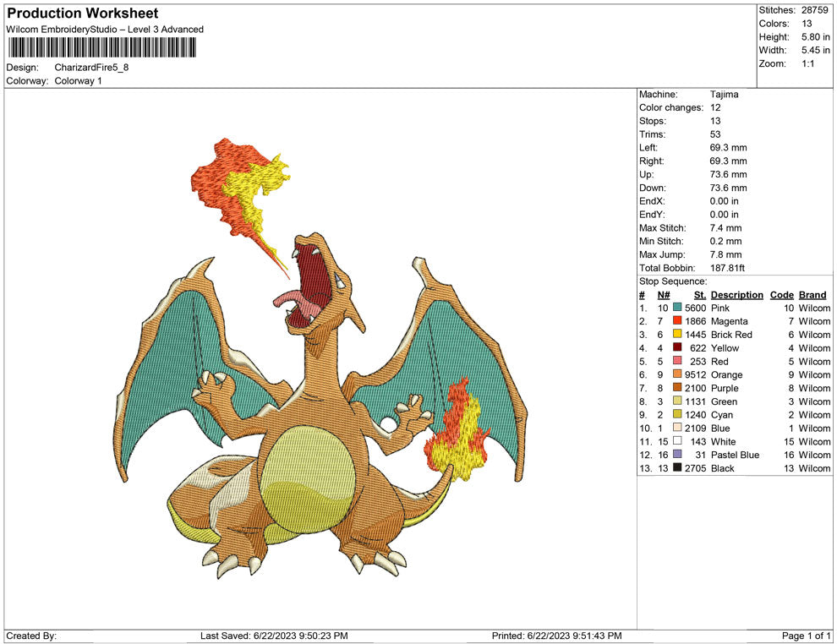Screen dimensions: 837x644
Task: Click the Created By footer label
Action: (x=31, y=636)
